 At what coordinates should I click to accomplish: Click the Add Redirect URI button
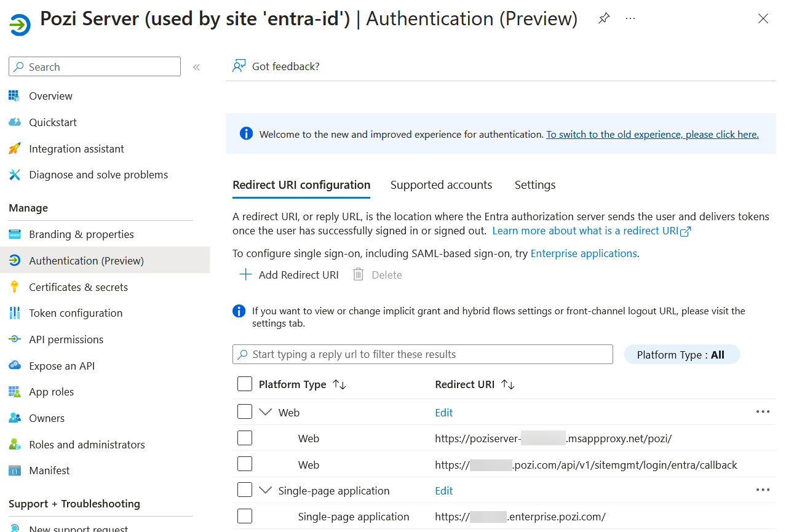pyautogui.click(x=288, y=274)
